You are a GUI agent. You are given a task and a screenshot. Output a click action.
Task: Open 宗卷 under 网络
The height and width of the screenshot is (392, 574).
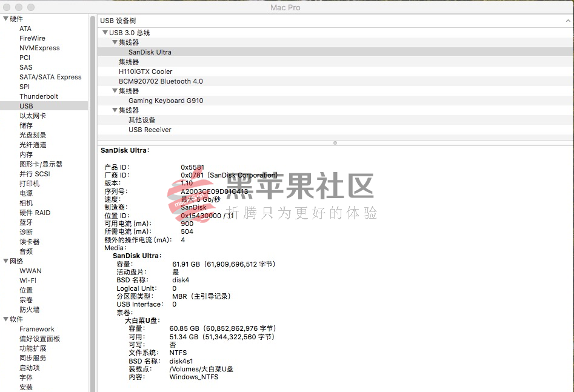pyautogui.click(x=25, y=300)
